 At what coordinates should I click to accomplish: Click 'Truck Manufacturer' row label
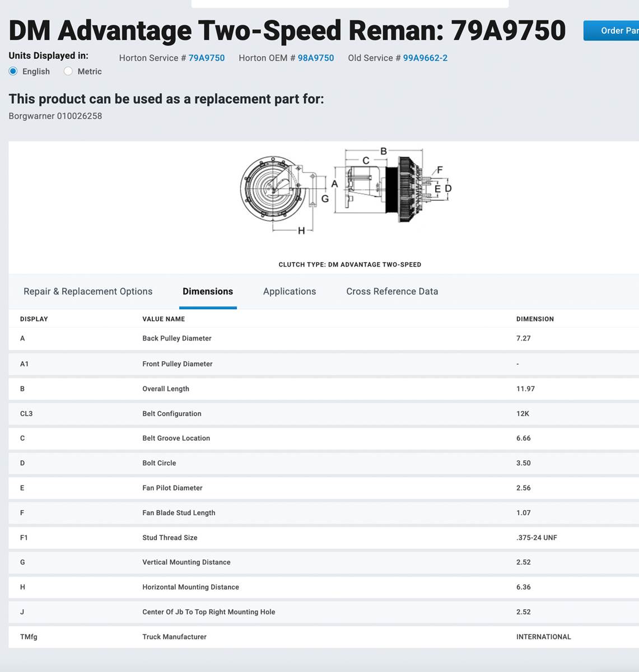pyautogui.click(x=174, y=637)
